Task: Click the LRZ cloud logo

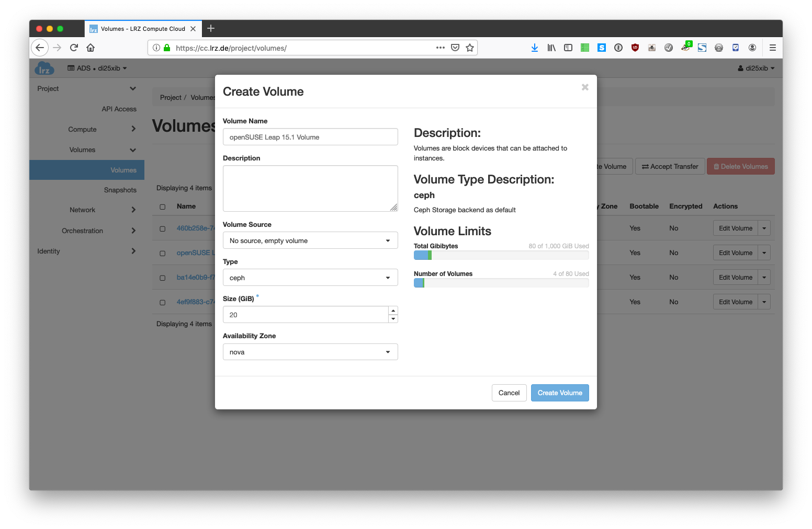Action: click(44, 68)
